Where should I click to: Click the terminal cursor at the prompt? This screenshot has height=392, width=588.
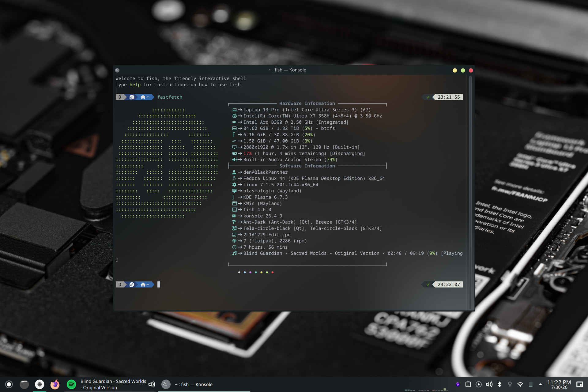click(x=159, y=285)
